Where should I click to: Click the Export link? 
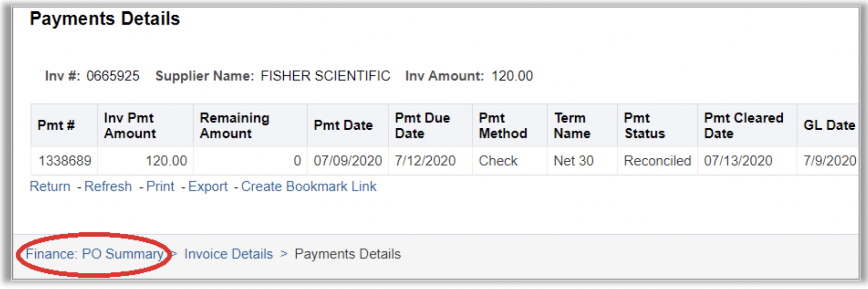(x=208, y=186)
